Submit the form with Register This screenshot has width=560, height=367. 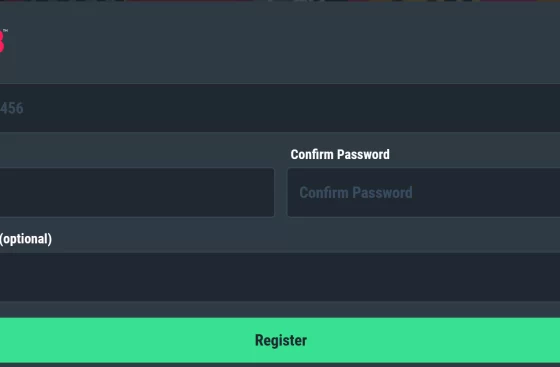(x=280, y=340)
